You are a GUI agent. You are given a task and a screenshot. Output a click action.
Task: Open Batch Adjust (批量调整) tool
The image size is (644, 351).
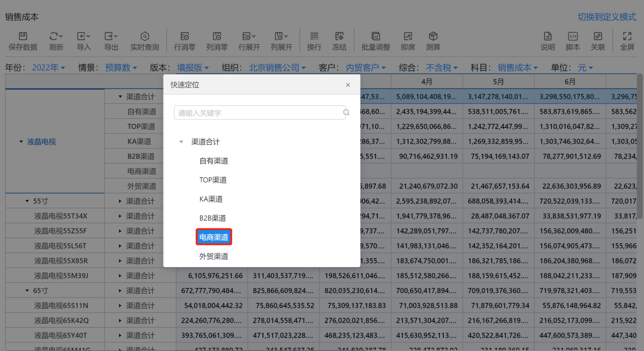(x=375, y=36)
